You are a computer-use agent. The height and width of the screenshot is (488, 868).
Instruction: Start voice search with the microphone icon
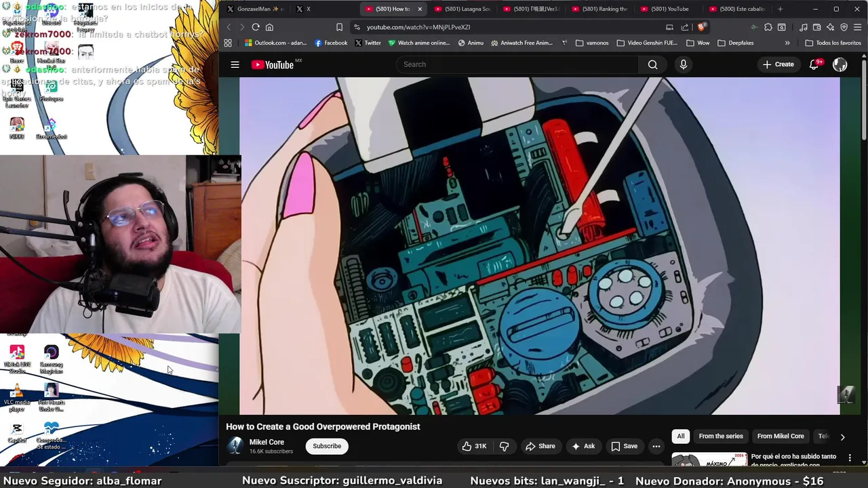click(x=683, y=64)
